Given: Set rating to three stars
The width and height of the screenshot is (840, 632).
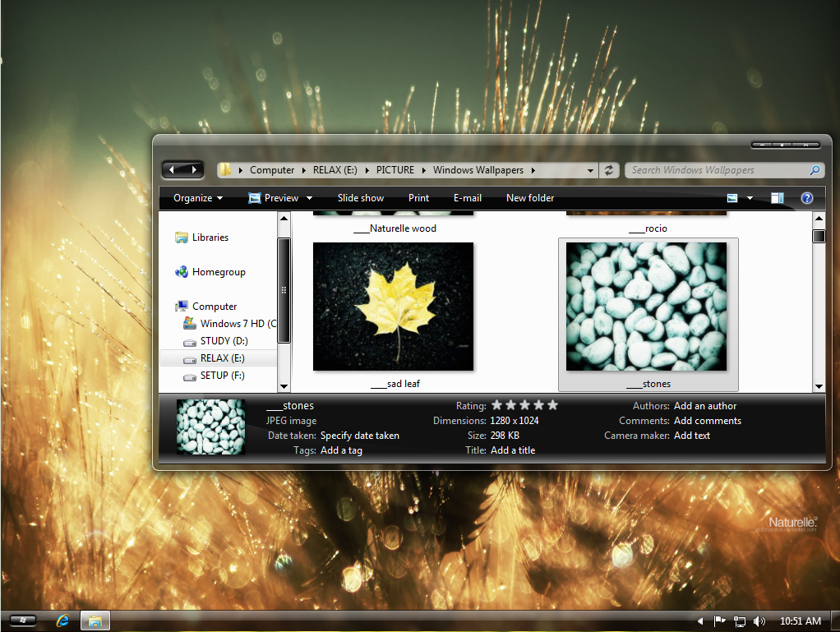Looking at the screenshot, I should (524, 405).
